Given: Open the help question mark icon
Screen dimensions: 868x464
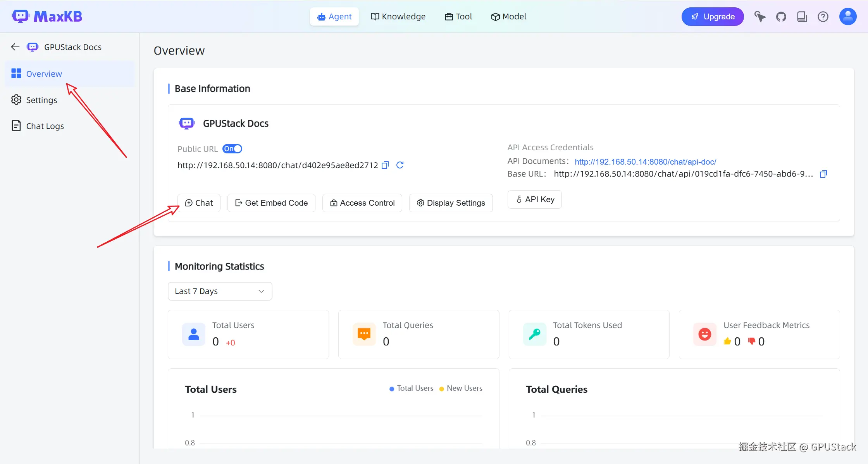Looking at the screenshot, I should [x=823, y=17].
